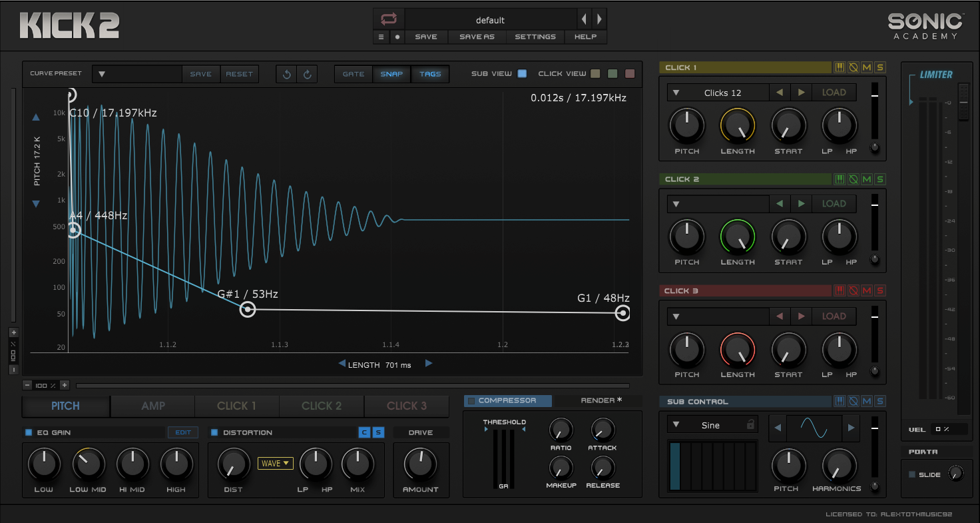
Task: Toggle the Sub View checkbox
Action: (522, 73)
